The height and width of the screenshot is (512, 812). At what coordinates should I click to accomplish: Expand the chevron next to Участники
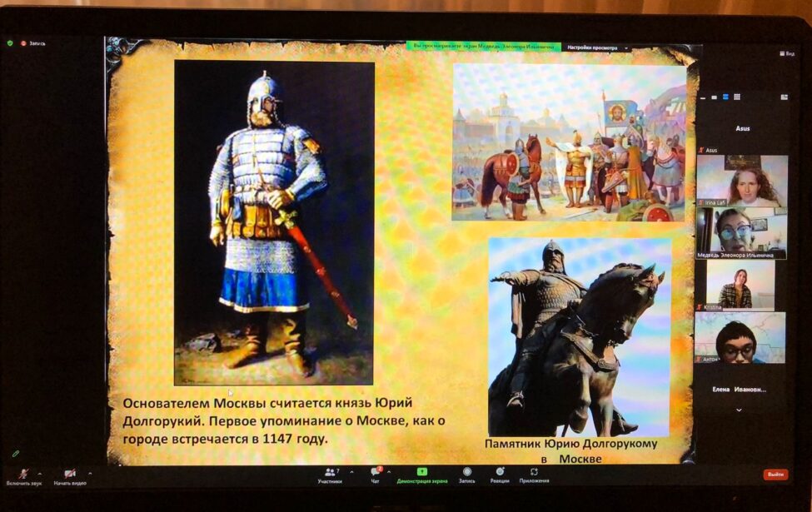(353, 473)
